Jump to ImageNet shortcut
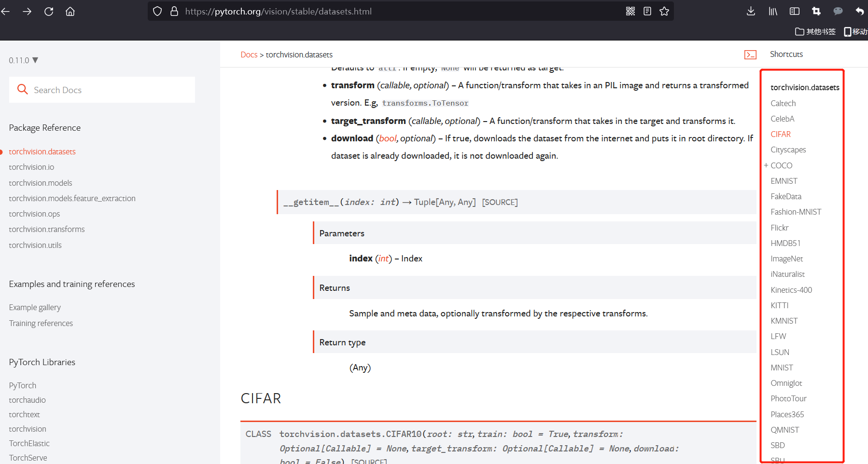The width and height of the screenshot is (868, 464). 787,259
